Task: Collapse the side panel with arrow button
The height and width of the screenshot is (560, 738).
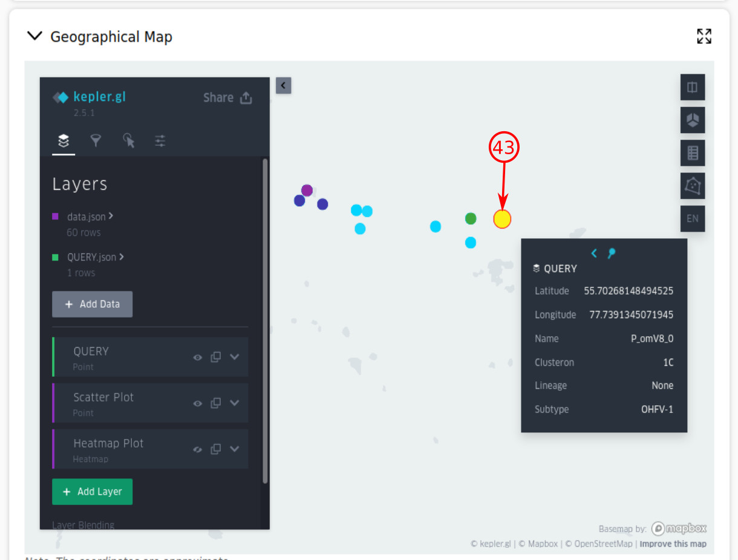Action: click(x=283, y=85)
